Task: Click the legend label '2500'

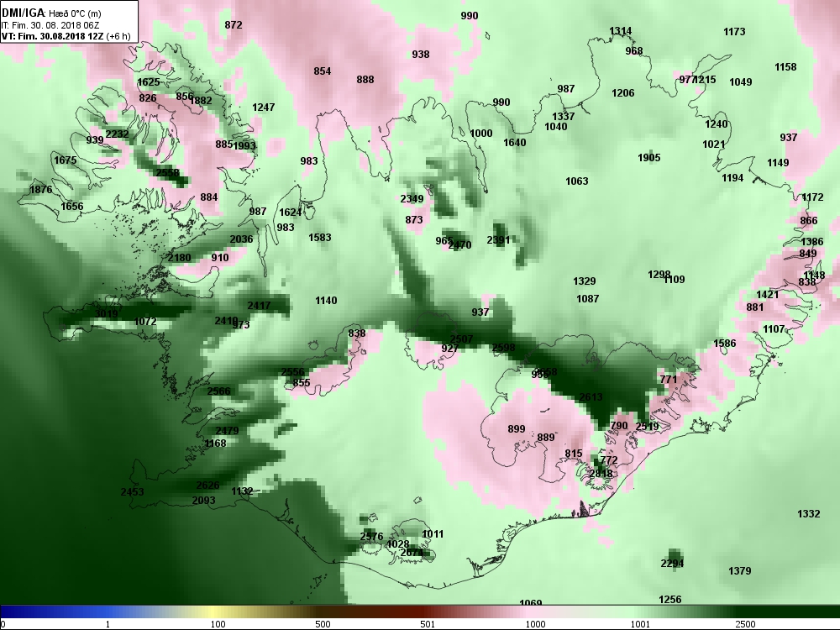Action: point(745,624)
